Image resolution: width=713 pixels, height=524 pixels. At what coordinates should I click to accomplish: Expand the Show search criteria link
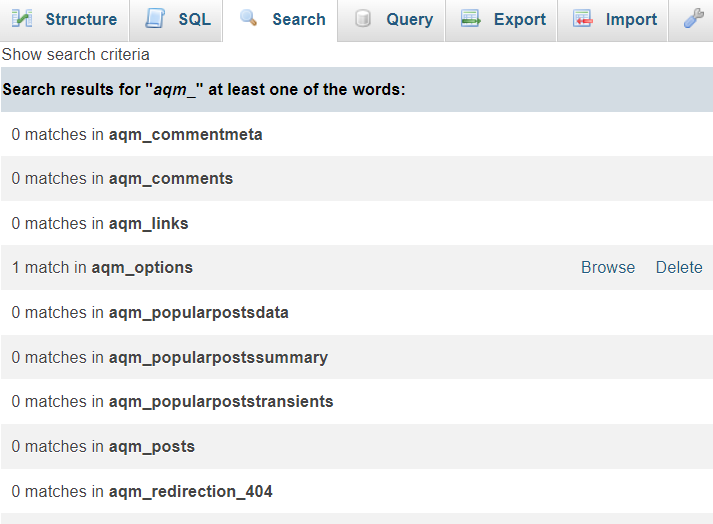click(76, 54)
